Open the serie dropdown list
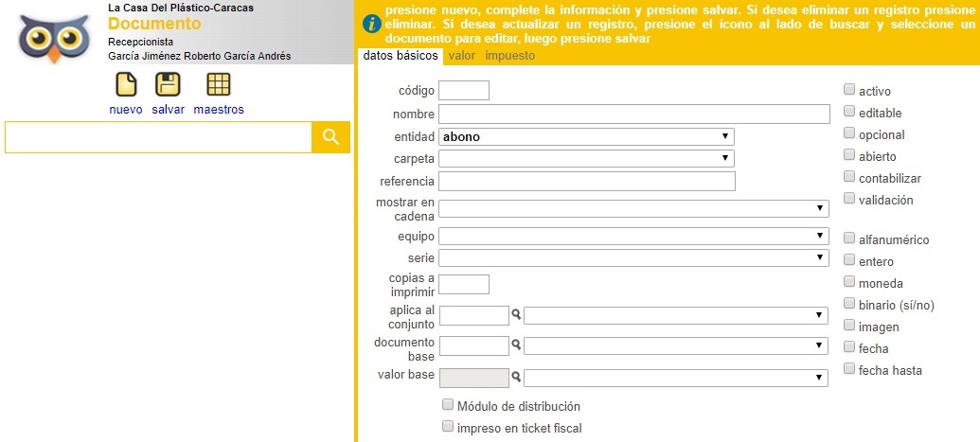The height and width of the screenshot is (442, 980). (633, 257)
